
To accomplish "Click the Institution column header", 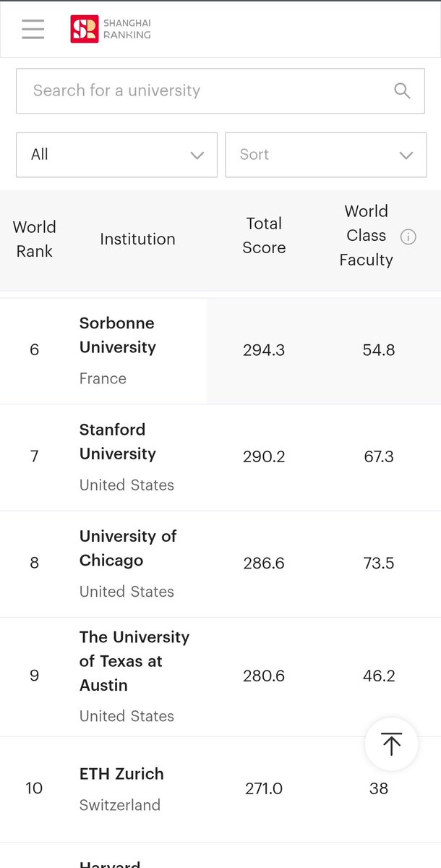I will point(137,239).
